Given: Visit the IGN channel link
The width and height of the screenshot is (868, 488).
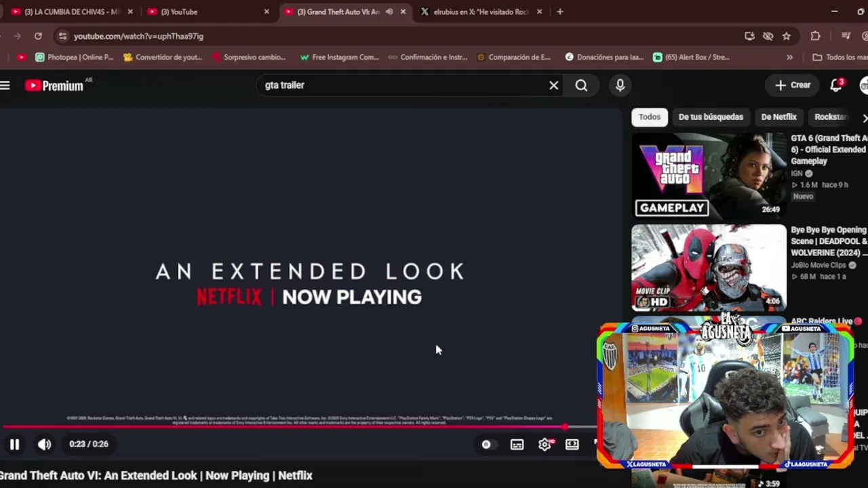Looking at the screenshot, I should click(797, 174).
